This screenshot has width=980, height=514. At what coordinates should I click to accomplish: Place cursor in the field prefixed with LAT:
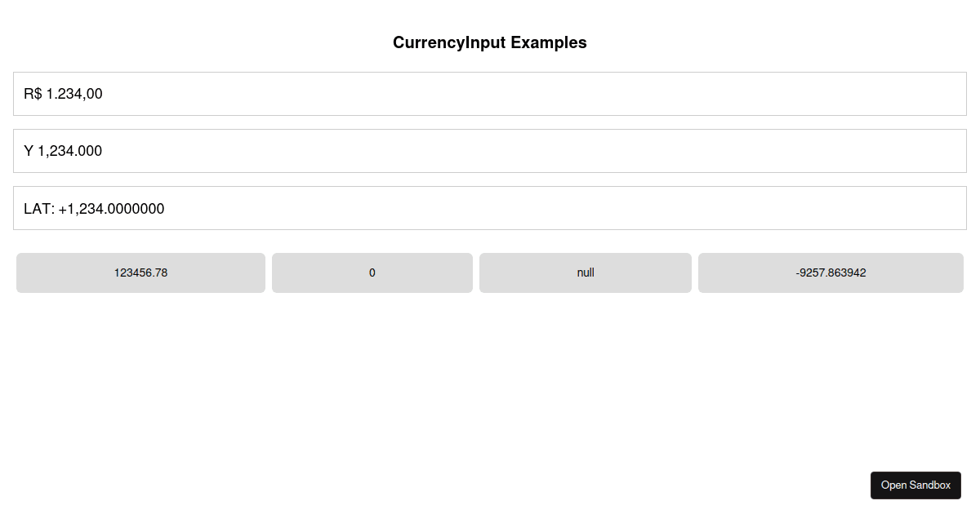pos(490,208)
